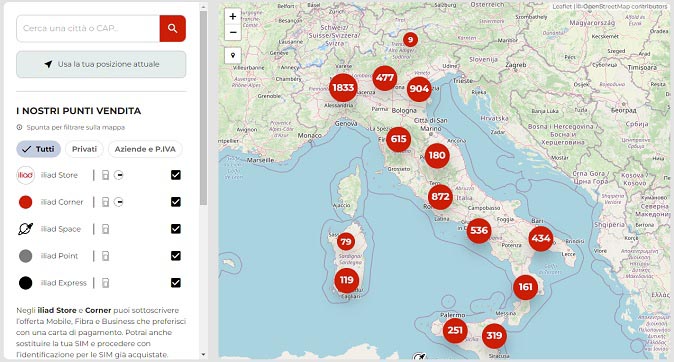The height and width of the screenshot is (362, 674).
Task: Open the 872 cluster marker near Rome
Action: pos(440,197)
